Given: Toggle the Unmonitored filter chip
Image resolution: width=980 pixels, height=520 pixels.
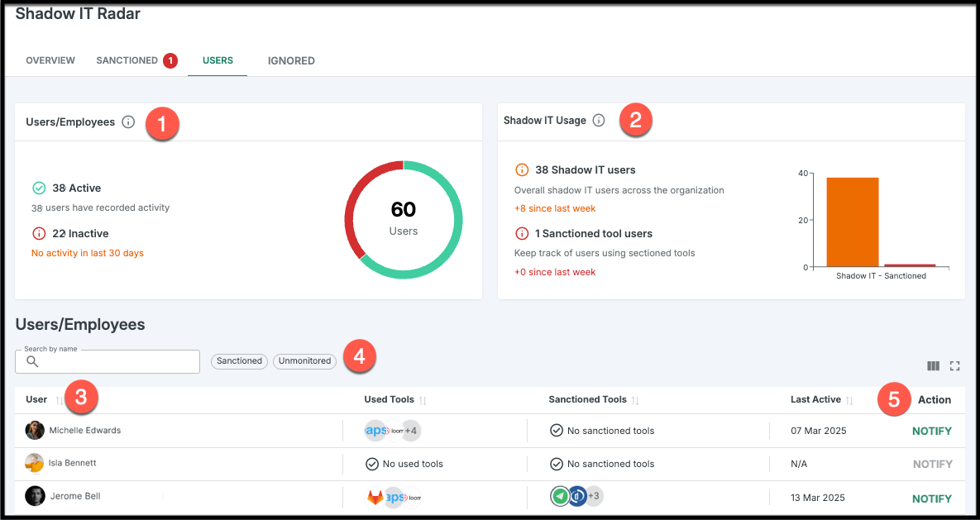Looking at the screenshot, I should (304, 361).
